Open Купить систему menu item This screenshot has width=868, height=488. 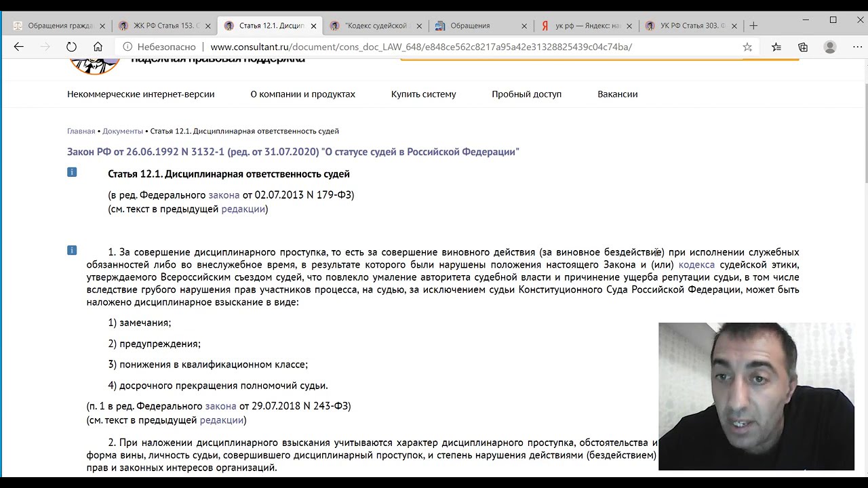click(424, 94)
